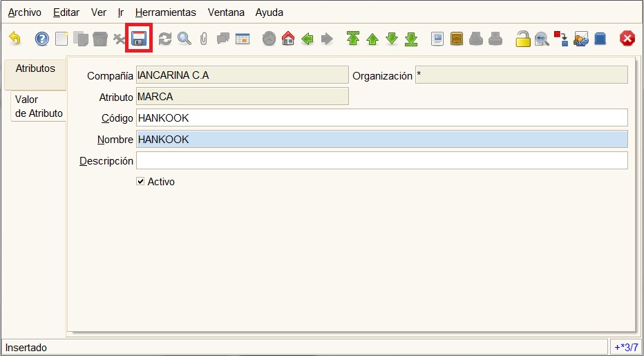644x356 pixels.
Task: Click the Atributo field showing MARCA
Action: [243, 96]
